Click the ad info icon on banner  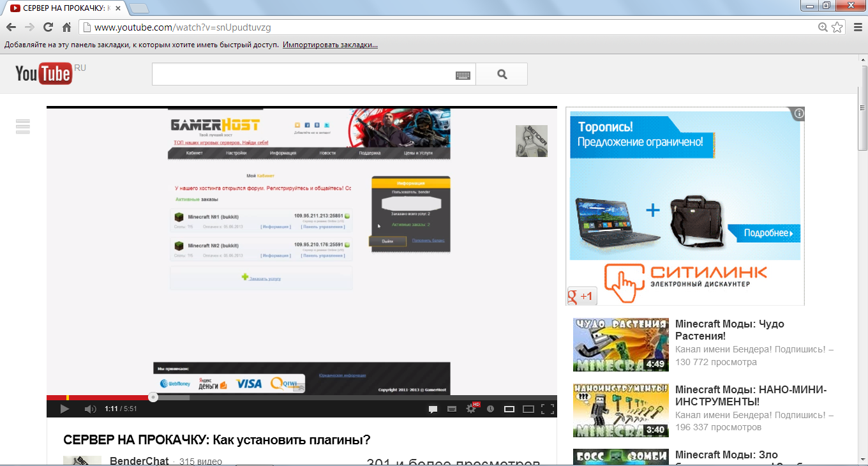tap(799, 114)
